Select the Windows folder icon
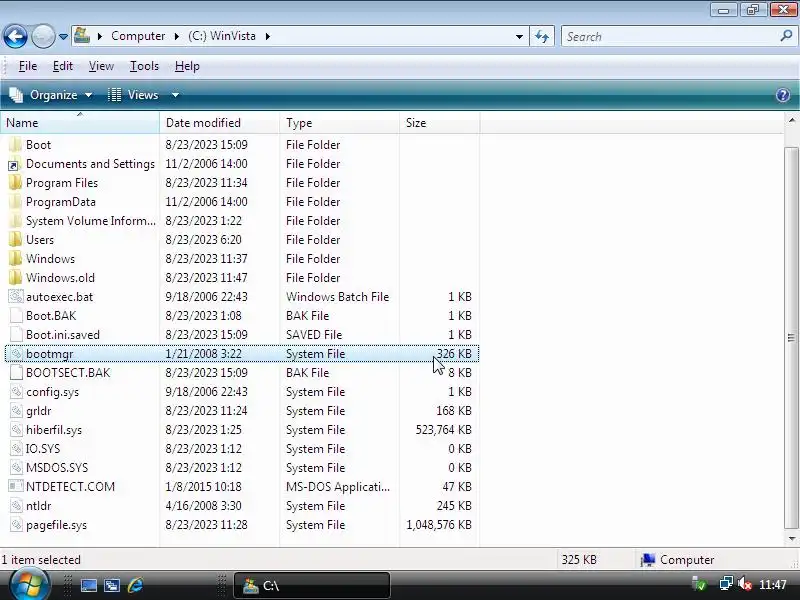The height and width of the screenshot is (600, 800). coord(16,259)
